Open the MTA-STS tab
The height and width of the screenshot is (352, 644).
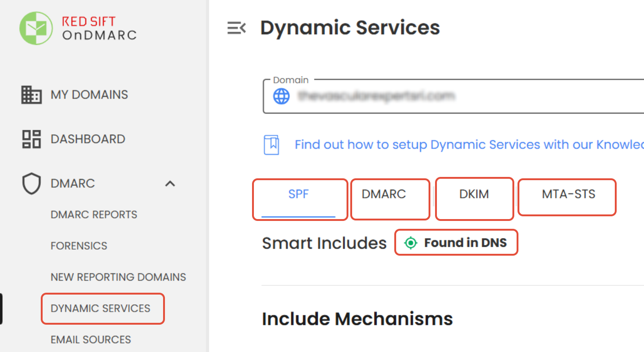click(x=568, y=194)
